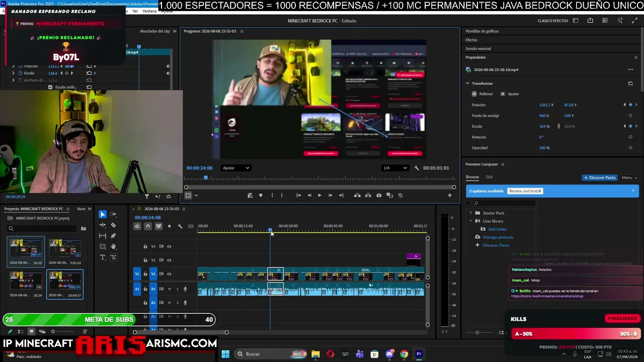The image size is (644, 362).
Task: Open more options for 2026-08-06 23-38-18.mp4
Action: click(x=630, y=70)
